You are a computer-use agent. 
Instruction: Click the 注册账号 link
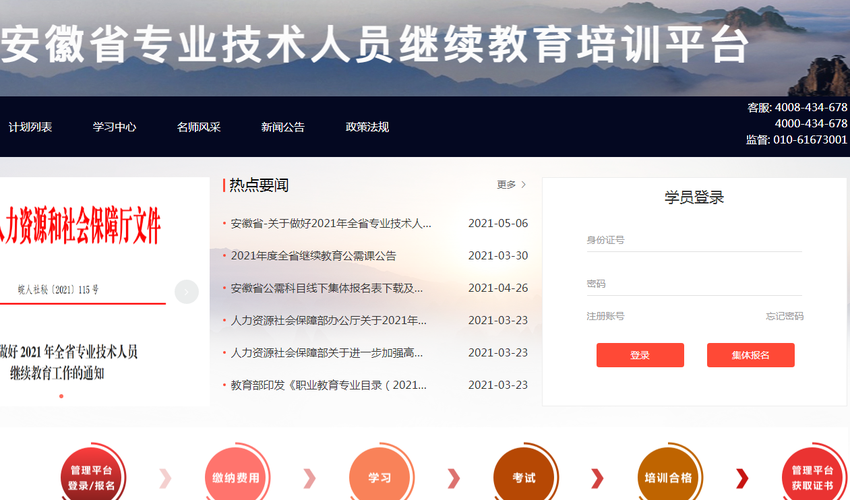[605, 316]
